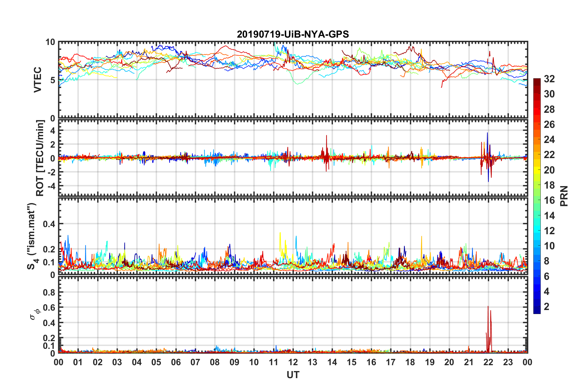
Task: Select x-axis hour label 12
Action: point(293,362)
